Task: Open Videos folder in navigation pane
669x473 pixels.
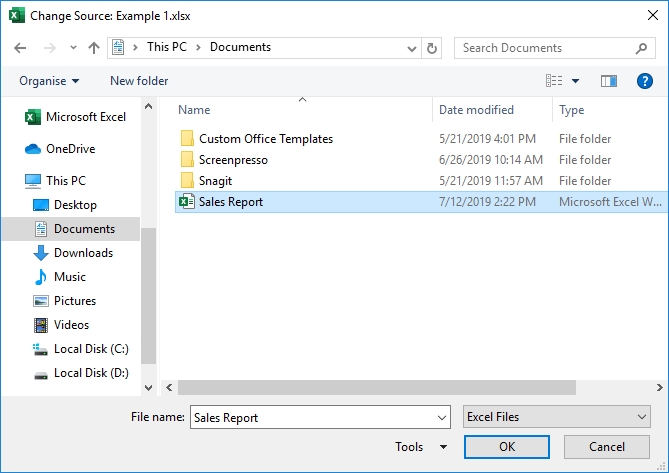Action: pyautogui.click(x=71, y=325)
